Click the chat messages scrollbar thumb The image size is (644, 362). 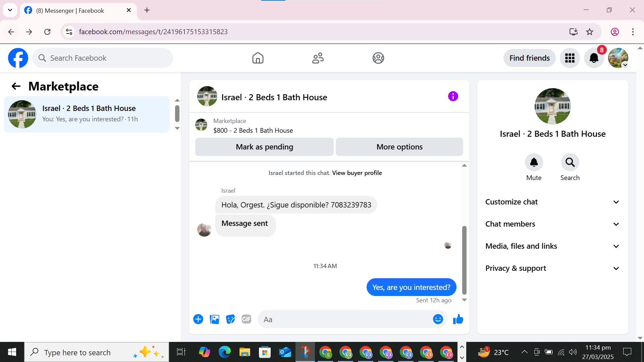464,260
